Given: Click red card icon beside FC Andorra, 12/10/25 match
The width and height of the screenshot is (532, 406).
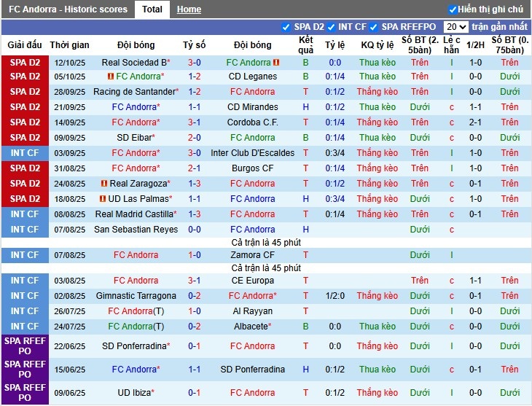Looking at the screenshot, I should [276, 63].
